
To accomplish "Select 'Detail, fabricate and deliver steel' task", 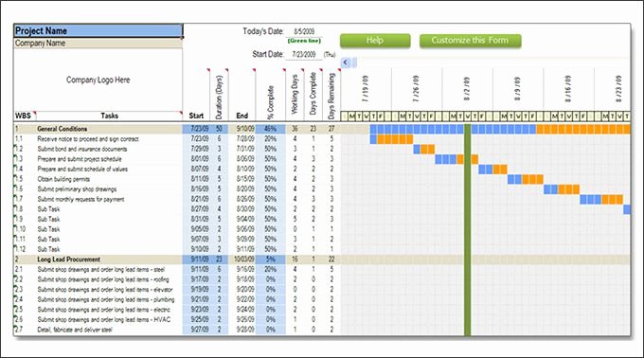I will pyautogui.click(x=75, y=330).
